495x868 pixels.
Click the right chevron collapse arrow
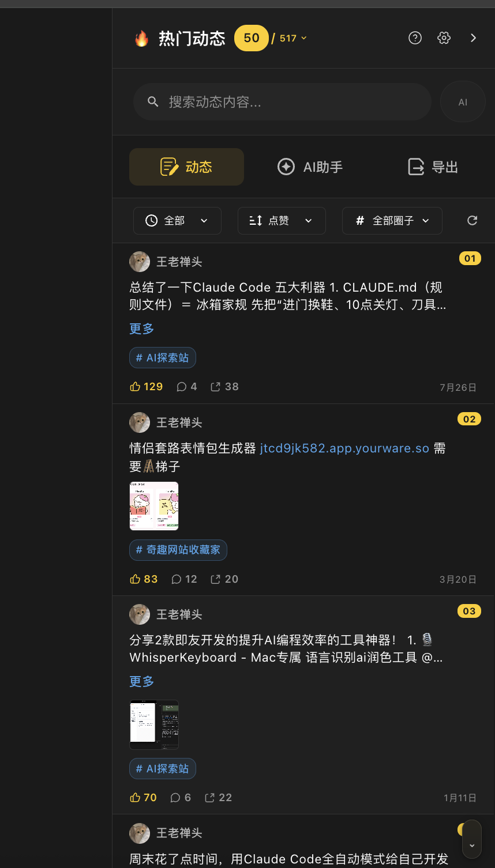coord(473,38)
